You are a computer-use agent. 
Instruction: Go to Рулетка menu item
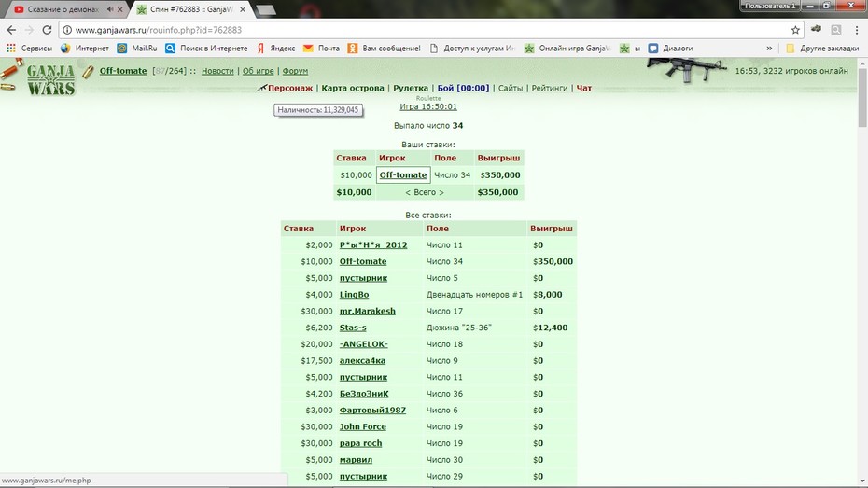click(x=411, y=88)
